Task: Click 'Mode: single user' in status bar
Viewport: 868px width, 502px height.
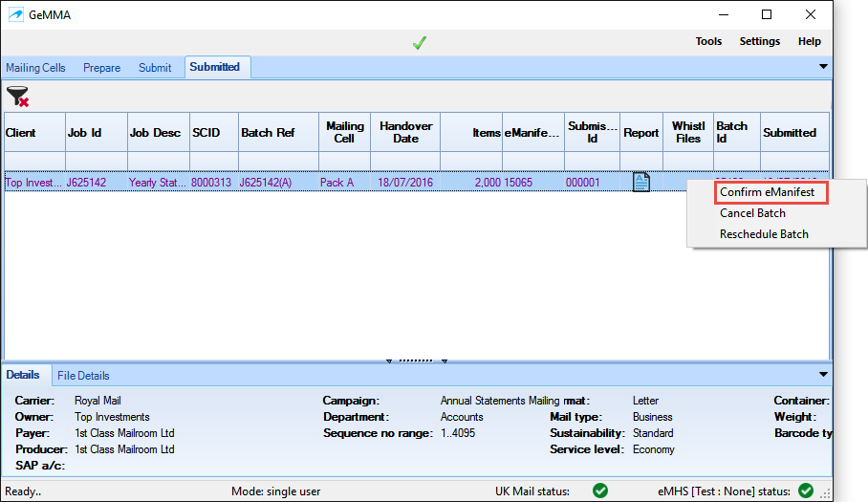Action: [275, 491]
